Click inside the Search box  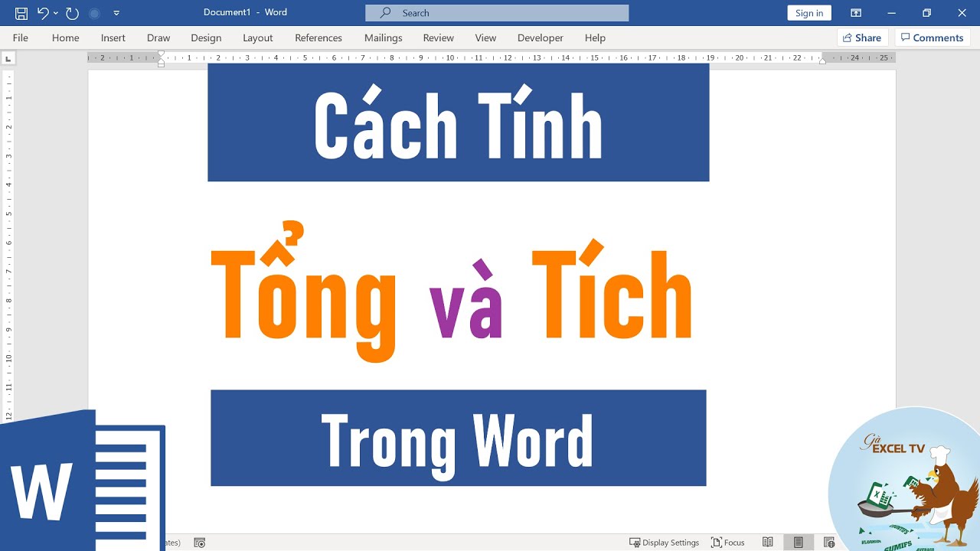point(497,13)
